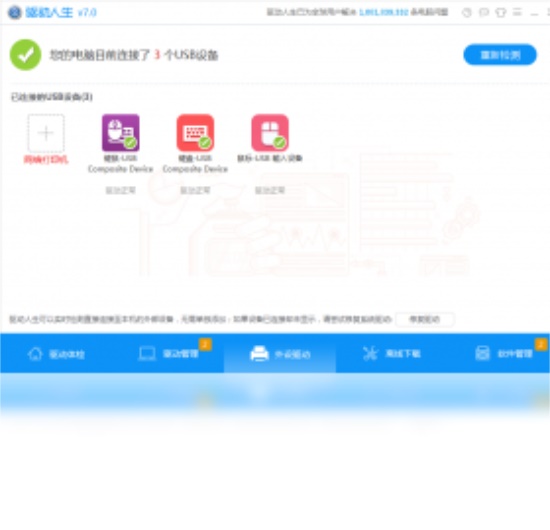This screenshot has height=530, width=550.
Task: Click the driver status text under red keyboard device
Action: click(195, 190)
